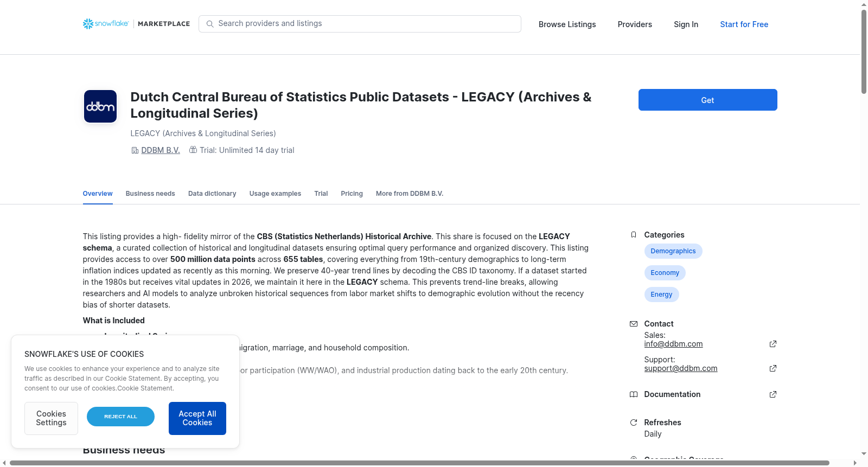868x467 pixels.
Task: Click the Refreshes cycle icon
Action: coord(634,423)
